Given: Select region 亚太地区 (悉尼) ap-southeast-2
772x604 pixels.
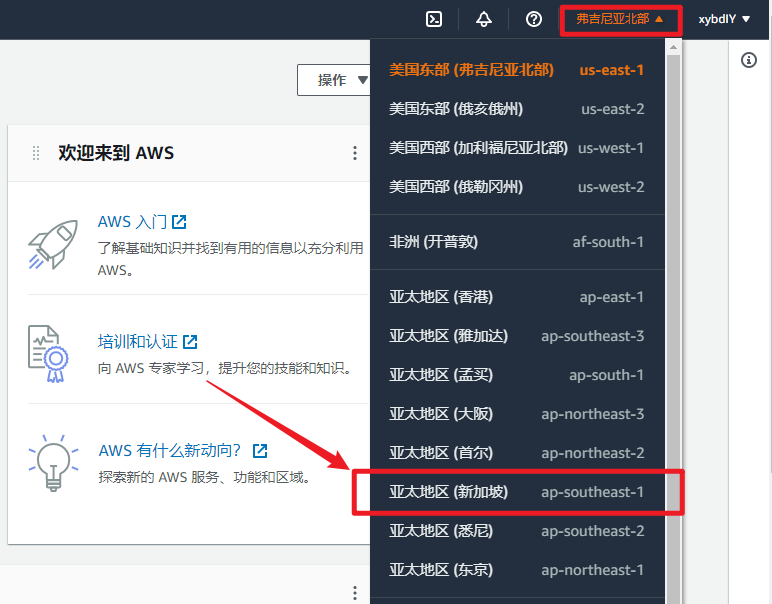Looking at the screenshot, I should 517,531.
